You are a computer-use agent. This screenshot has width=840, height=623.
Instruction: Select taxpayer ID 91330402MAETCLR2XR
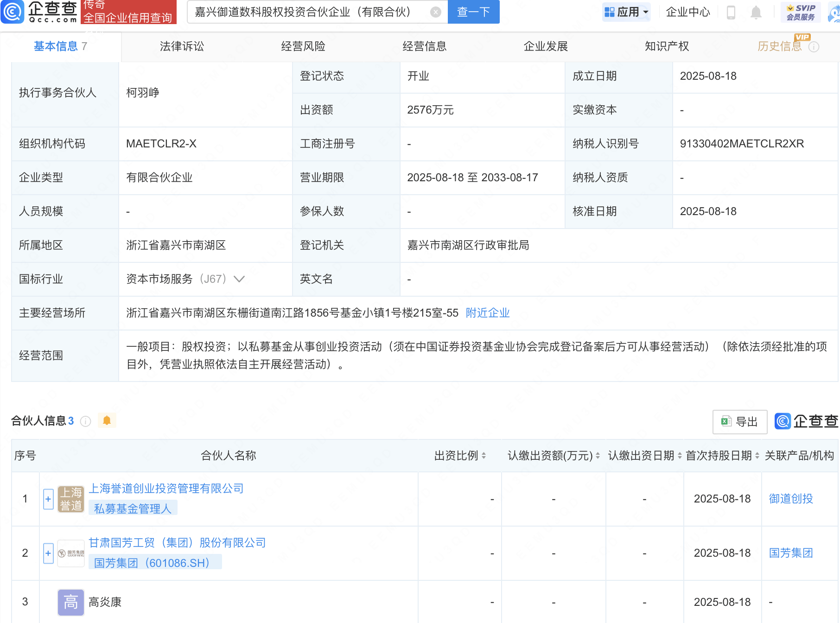[x=742, y=144]
